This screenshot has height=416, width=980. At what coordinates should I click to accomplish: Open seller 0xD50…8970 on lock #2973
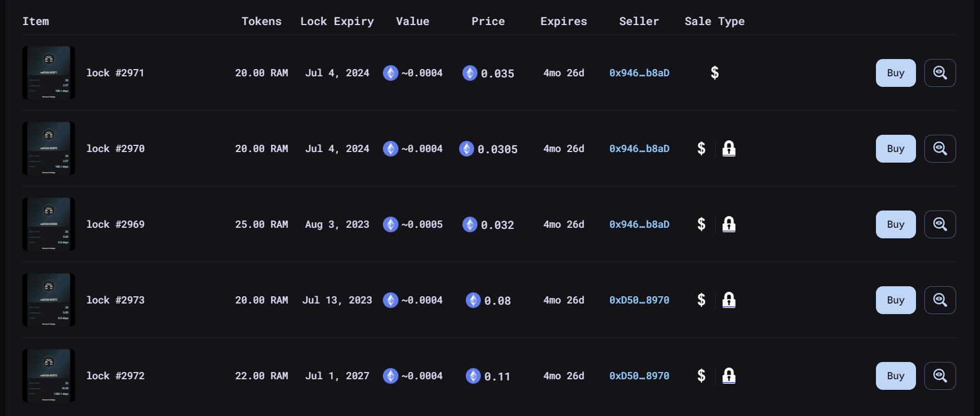[x=639, y=300]
